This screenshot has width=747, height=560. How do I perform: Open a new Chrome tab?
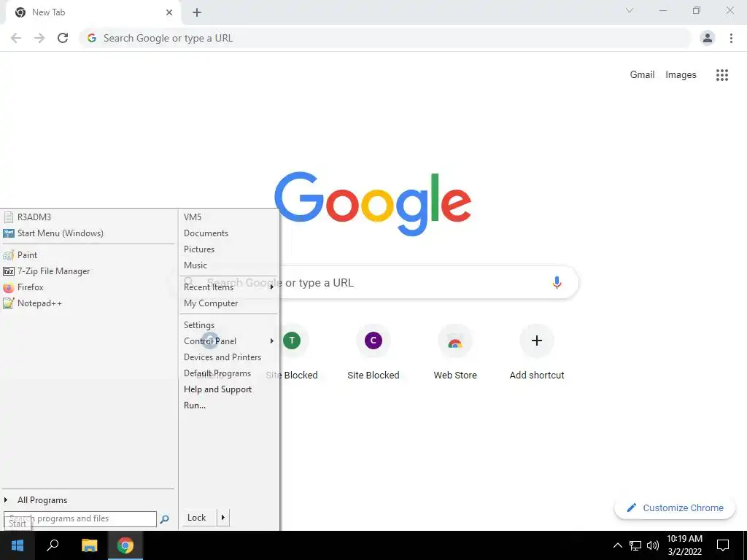(x=197, y=12)
